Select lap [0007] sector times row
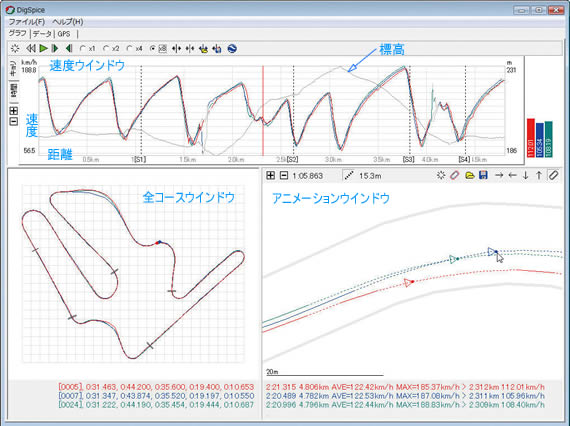Screen dimensions: 570x426 tap(156, 396)
